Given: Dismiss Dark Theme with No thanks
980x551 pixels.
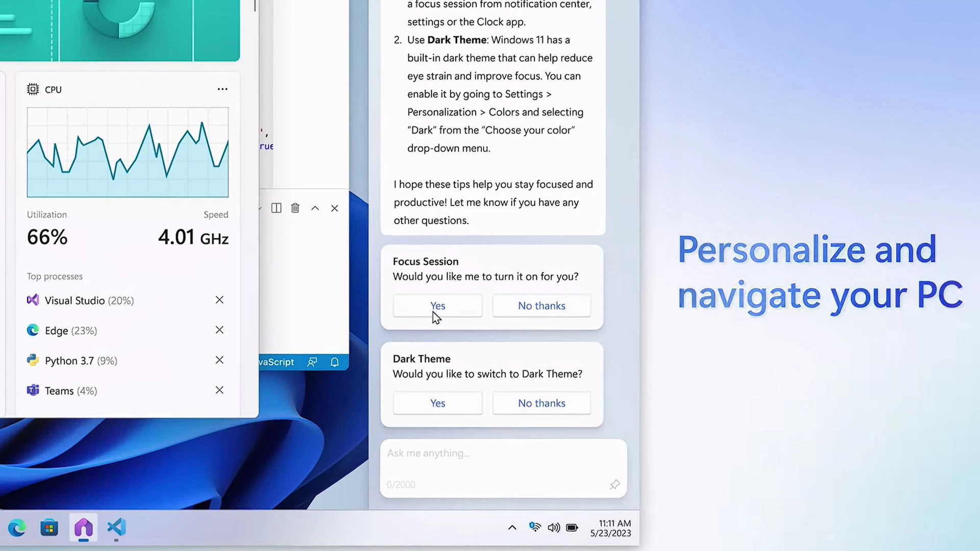Looking at the screenshot, I should [541, 403].
